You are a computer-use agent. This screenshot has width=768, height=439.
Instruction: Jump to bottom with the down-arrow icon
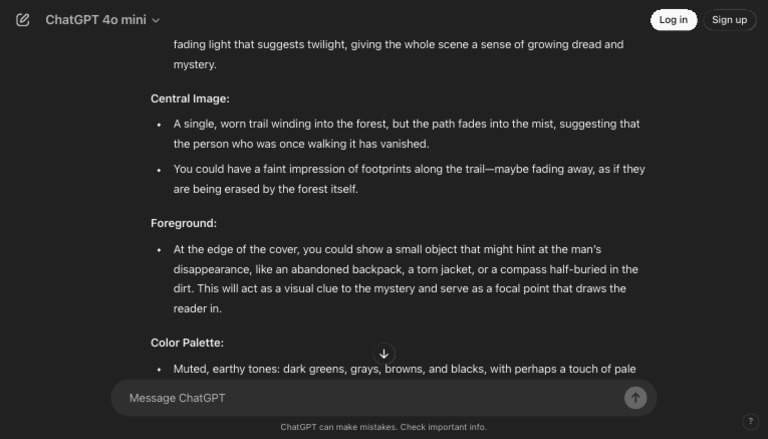tap(384, 354)
